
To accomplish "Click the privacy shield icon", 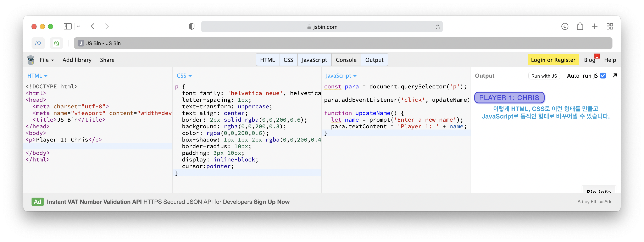I will click(191, 27).
